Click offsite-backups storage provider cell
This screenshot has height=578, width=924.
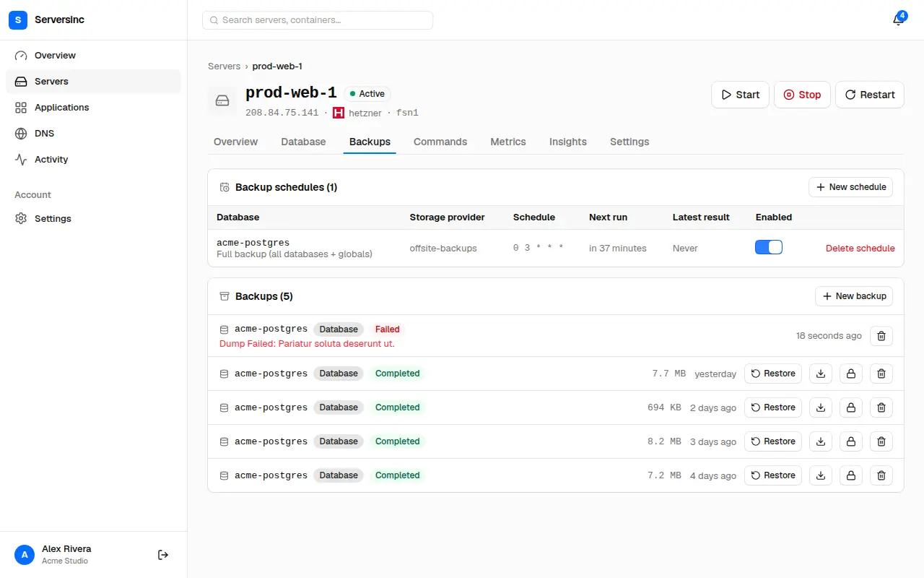coord(443,248)
